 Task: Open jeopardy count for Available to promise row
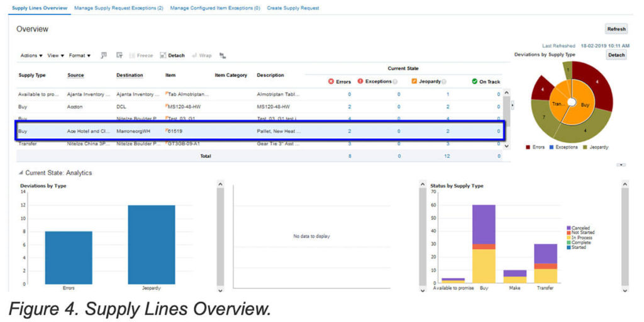tap(448, 94)
